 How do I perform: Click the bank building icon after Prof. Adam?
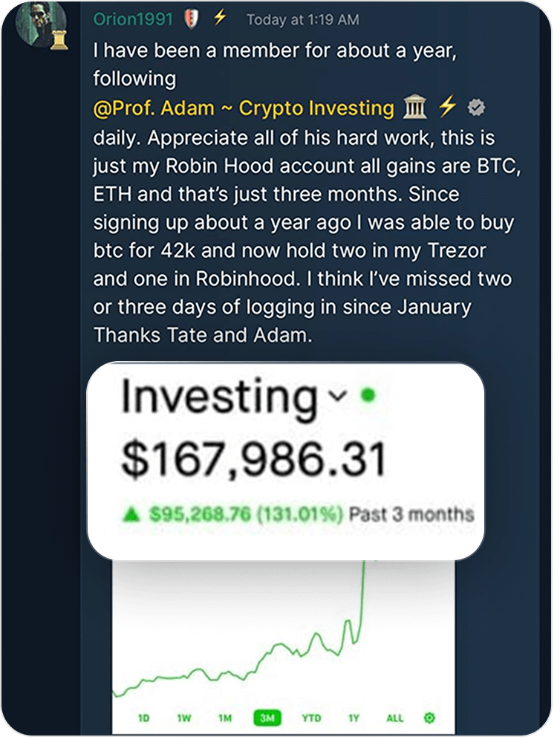click(x=414, y=108)
